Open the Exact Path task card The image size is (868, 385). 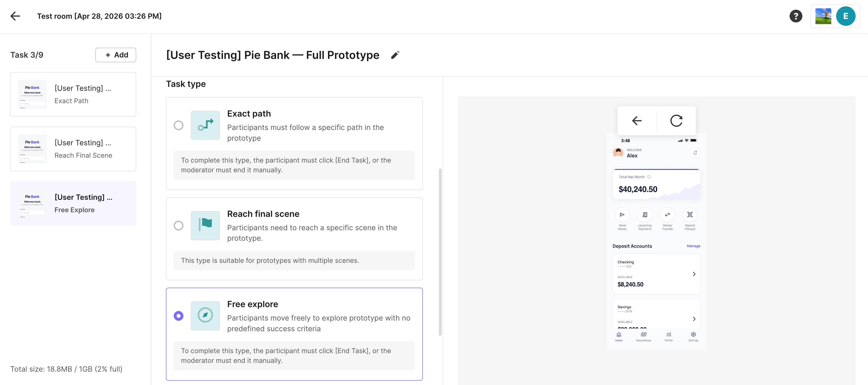click(x=73, y=94)
